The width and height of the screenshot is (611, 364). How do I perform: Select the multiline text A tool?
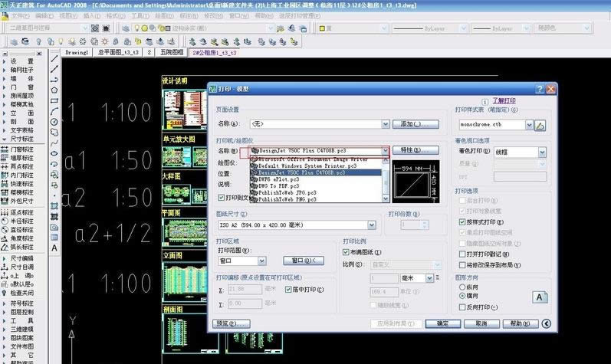coord(54,248)
